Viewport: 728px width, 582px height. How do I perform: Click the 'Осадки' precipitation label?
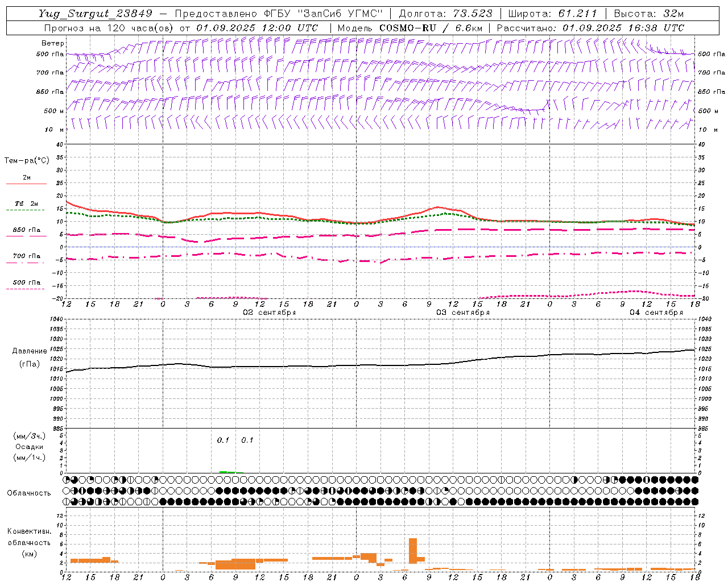coord(29,447)
